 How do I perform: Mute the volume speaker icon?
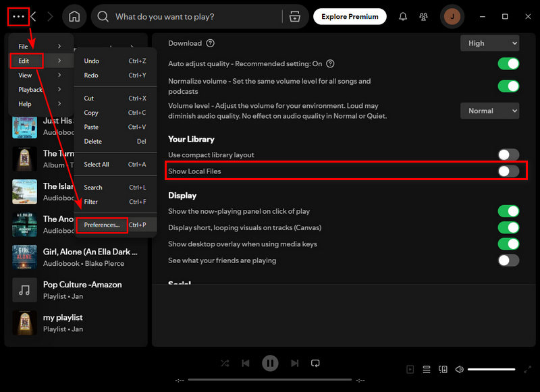click(x=460, y=369)
